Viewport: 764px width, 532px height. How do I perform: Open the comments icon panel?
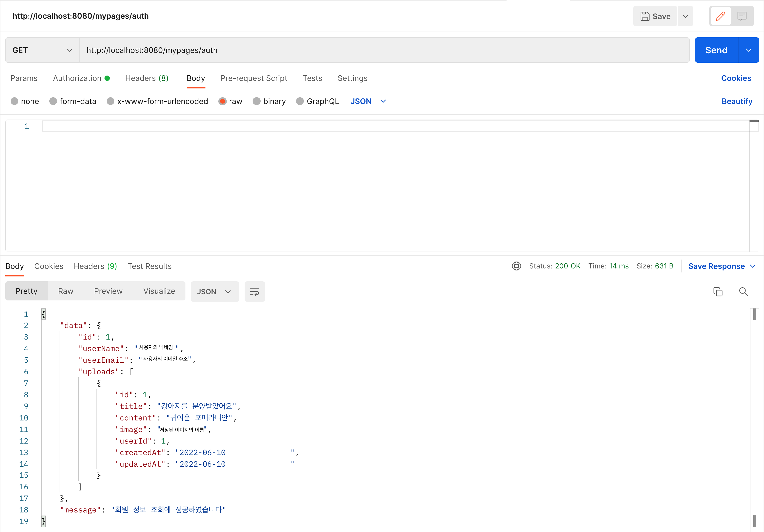pos(742,16)
